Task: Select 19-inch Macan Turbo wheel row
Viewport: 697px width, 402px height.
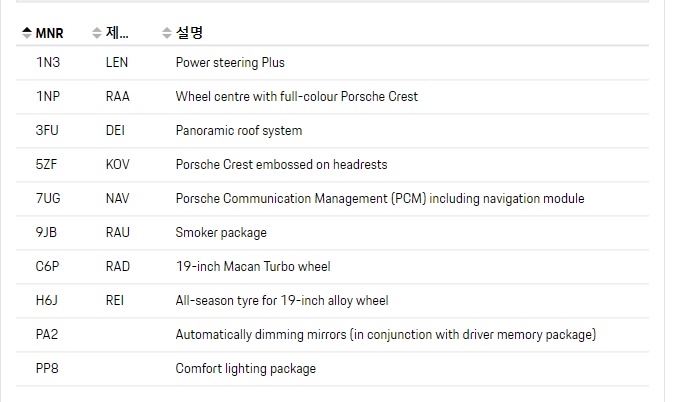Action: click(332, 266)
